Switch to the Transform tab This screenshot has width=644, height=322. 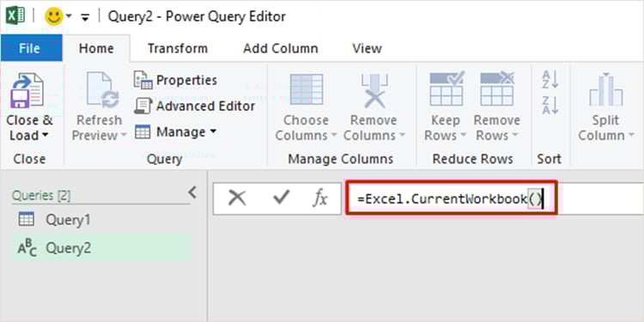pyautogui.click(x=178, y=48)
